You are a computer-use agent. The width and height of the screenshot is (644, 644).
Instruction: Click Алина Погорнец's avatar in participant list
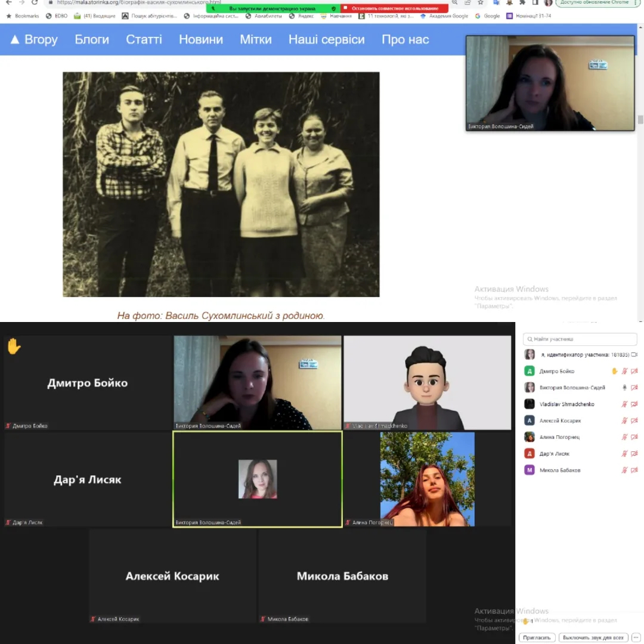[x=530, y=437]
